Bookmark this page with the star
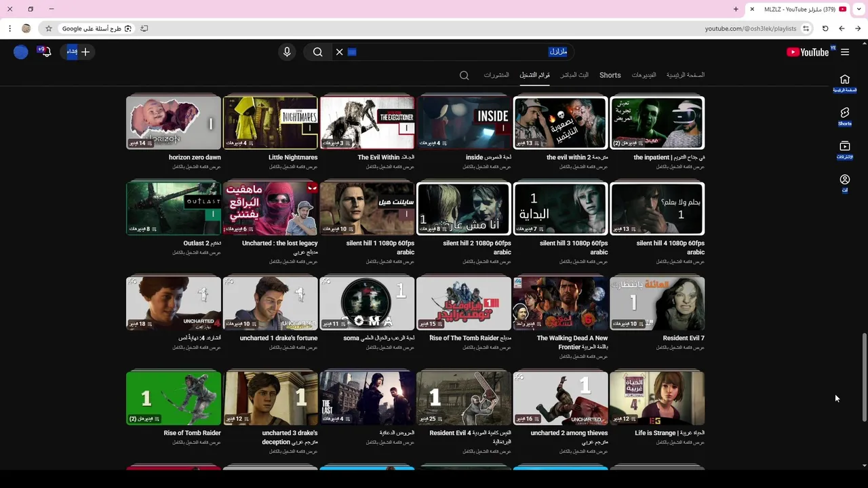Viewport: 868px width, 488px height. (49, 28)
